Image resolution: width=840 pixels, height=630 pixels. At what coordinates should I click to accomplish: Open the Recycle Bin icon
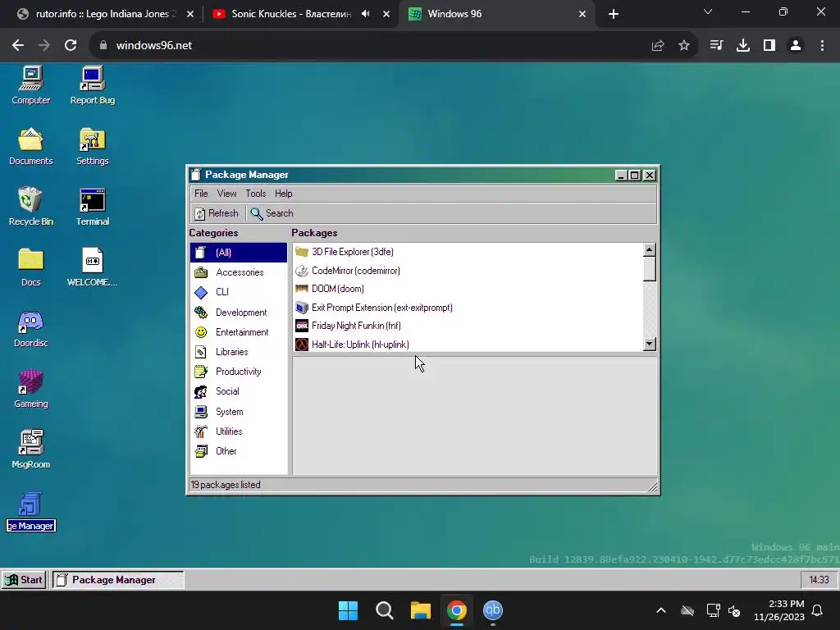tap(31, 207)
